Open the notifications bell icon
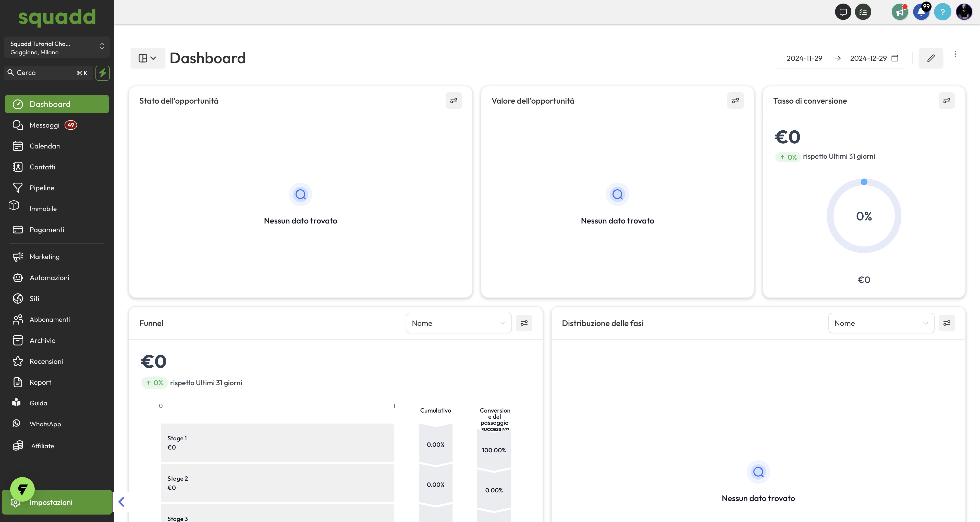Screen dimensions: 980x522 921,12
